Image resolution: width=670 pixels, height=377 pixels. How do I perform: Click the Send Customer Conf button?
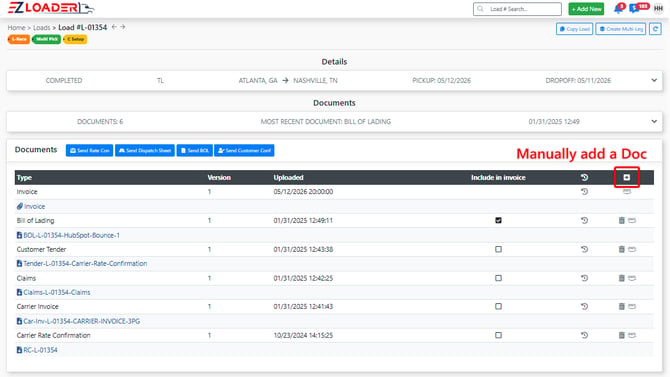click(x=244, y=150)
